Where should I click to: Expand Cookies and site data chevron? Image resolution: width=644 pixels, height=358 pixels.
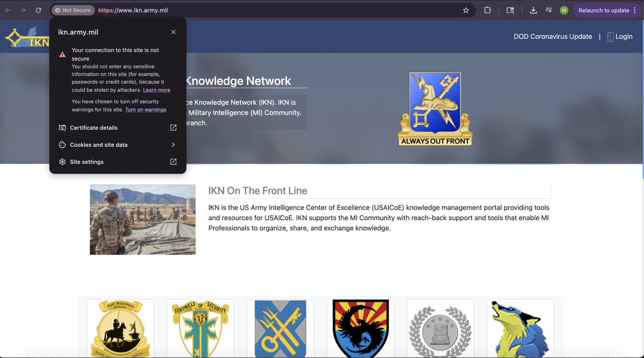(x=173, y=145)
